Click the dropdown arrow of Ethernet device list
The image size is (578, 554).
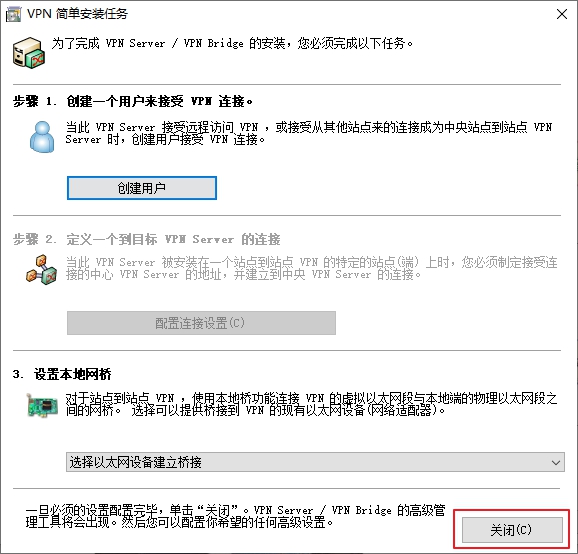coord(556,462)
